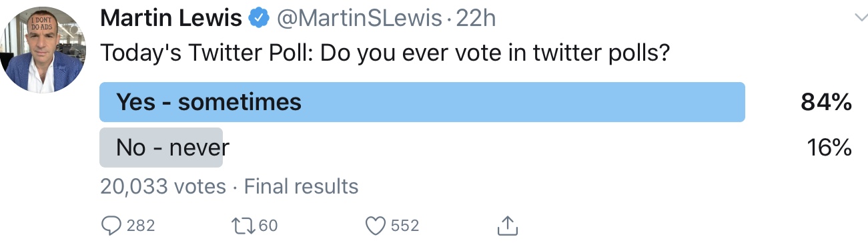This screenshot has height=243, width=868.
Task: Select the Yes - sometimes poll bar
Action: point(422,102)
